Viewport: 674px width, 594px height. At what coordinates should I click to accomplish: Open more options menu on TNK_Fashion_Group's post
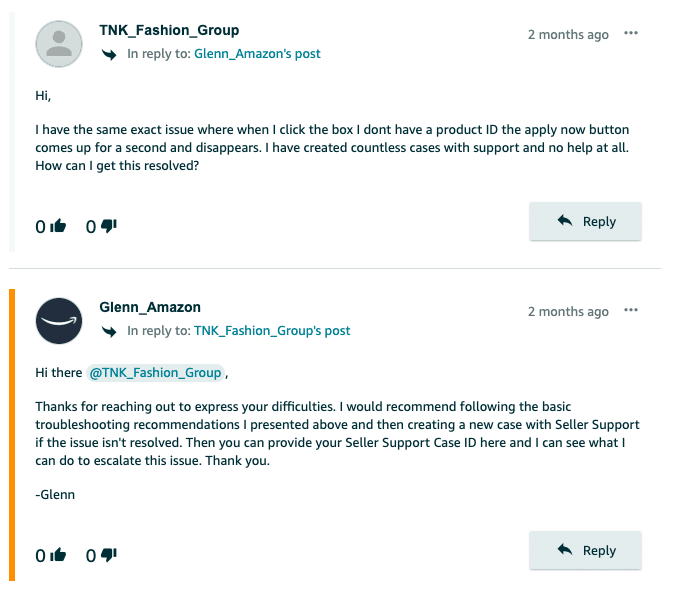(x=631, y=34)
